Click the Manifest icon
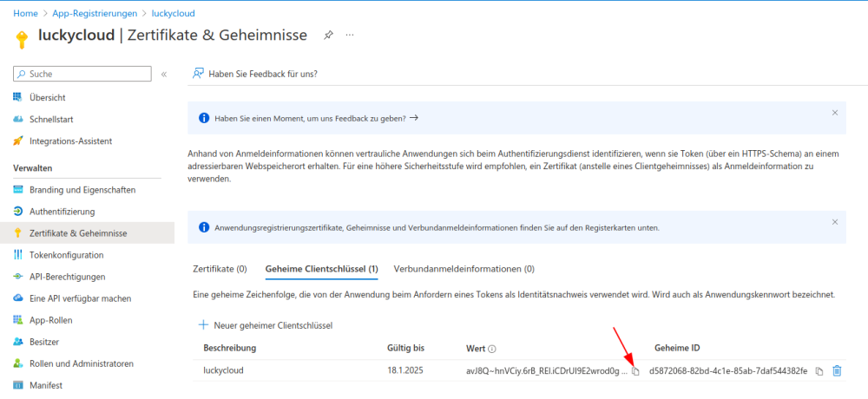The image size is (868, 399). pyautogui.click(x=17, y=385)
